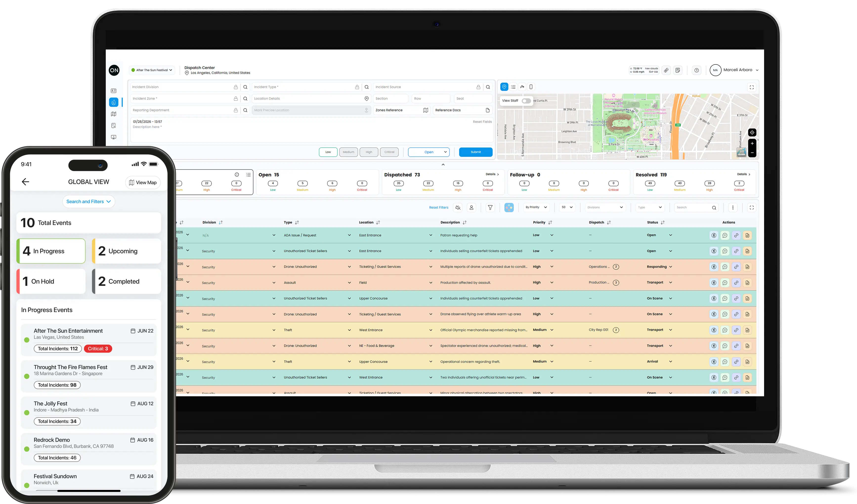Toggle the View Staff switch
The height and width of the screenshot is (504, 857).
pyautogui.click(x=526, y=101)
